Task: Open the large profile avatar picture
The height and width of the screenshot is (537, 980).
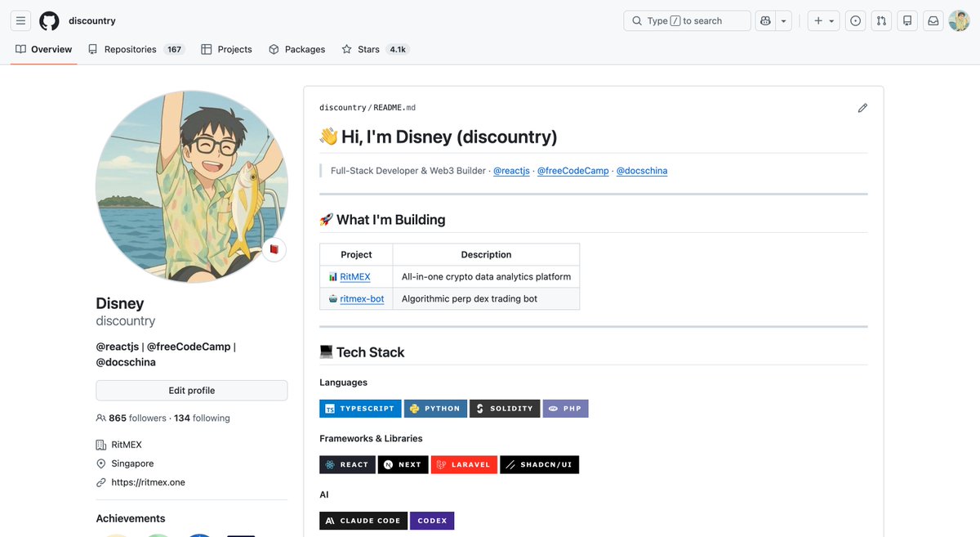Action: [x=192, y=186]
